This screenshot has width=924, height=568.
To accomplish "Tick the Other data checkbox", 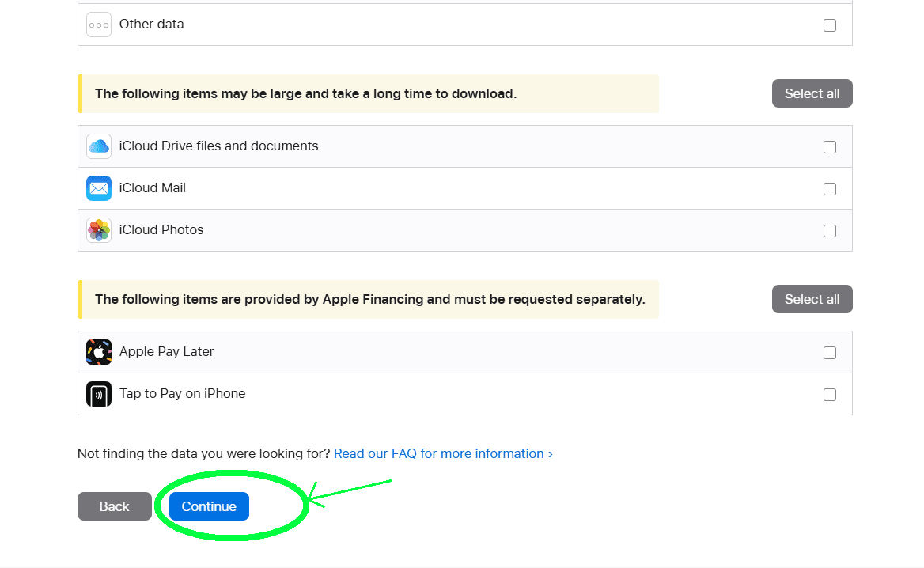I will (x=829, y=25).
